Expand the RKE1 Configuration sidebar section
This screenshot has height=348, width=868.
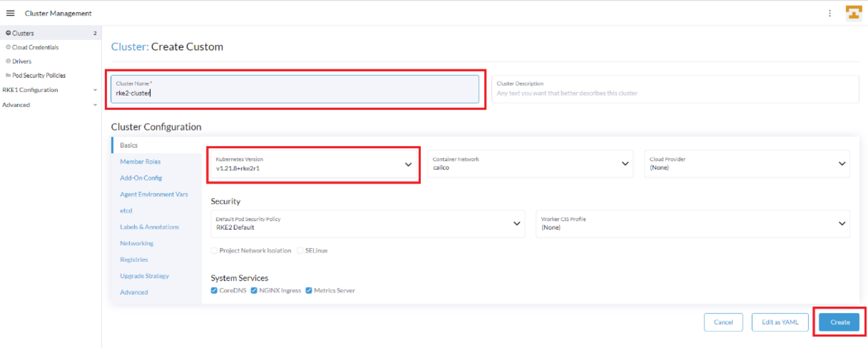tap(50, 90)
